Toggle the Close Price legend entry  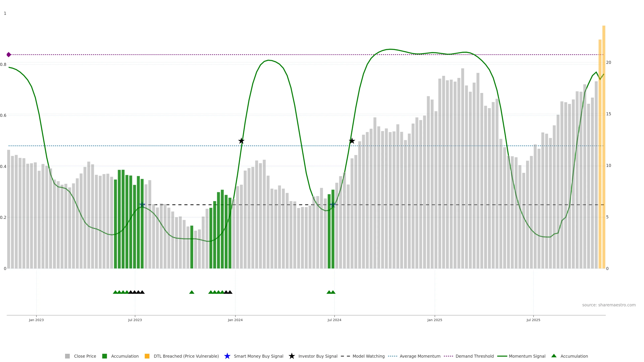point(85,356)
